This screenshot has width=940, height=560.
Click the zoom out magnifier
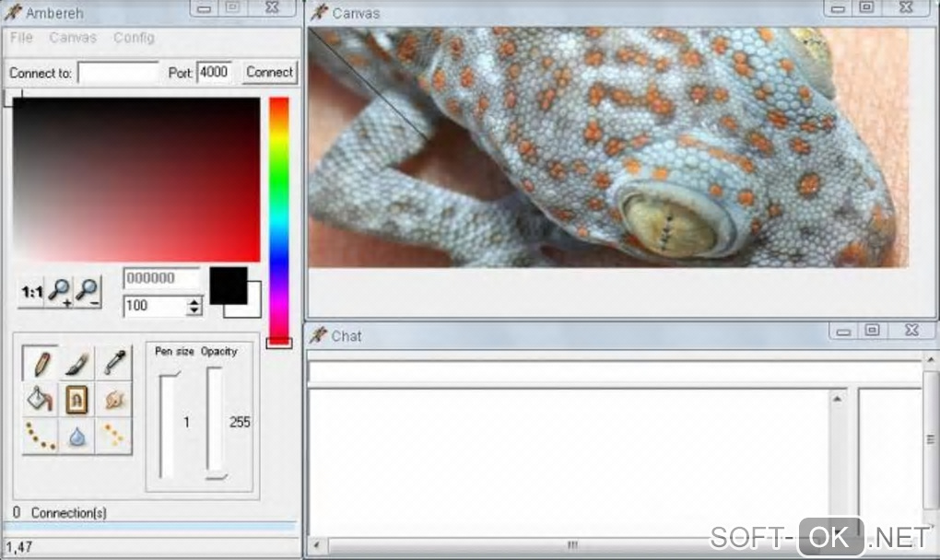point(88,292)
